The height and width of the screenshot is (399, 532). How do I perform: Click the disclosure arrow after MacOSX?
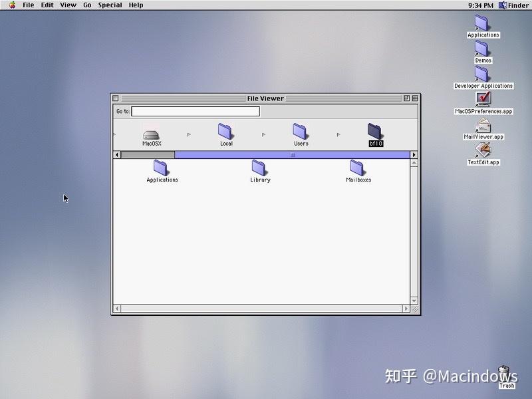(189, 133)
